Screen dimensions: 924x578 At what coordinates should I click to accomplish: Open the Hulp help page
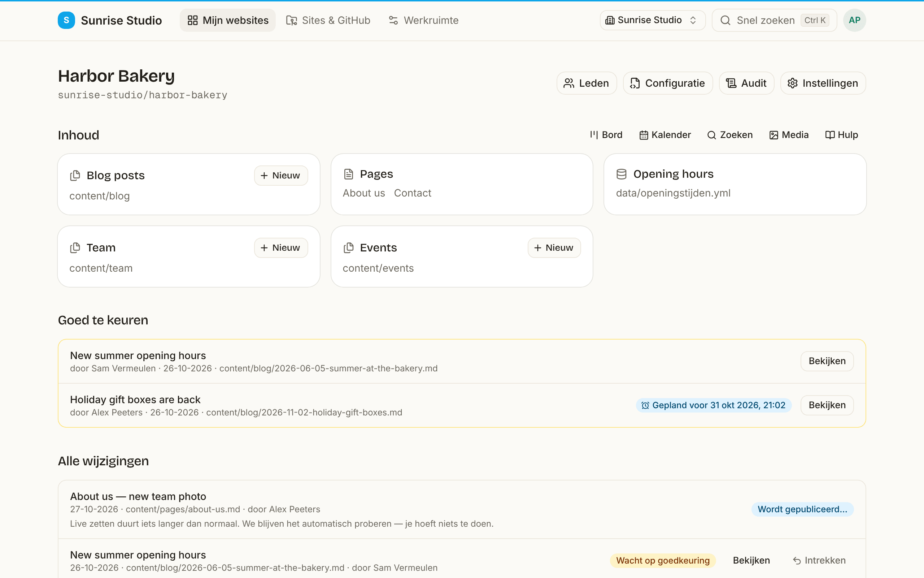point(841,135)
